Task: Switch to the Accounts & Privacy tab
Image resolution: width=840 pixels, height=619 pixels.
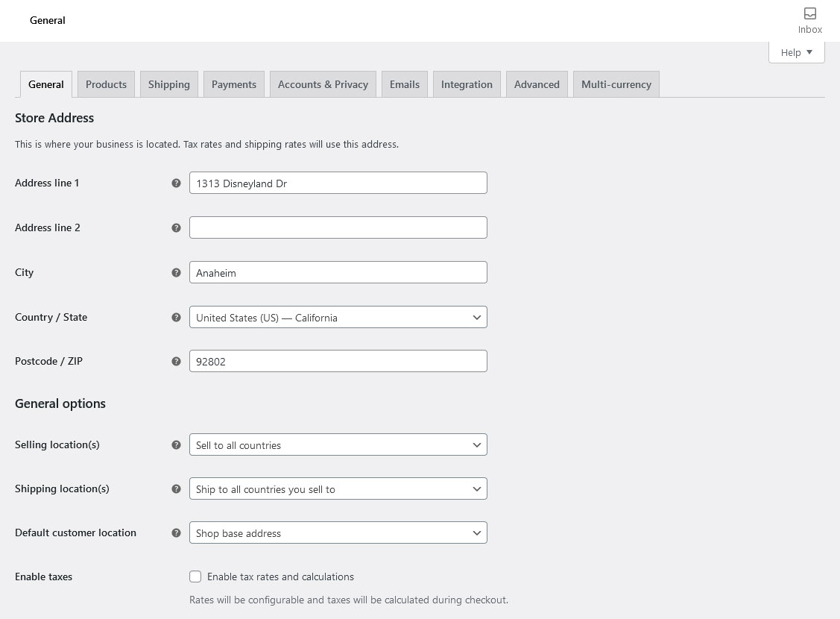Action: (323, 85)
